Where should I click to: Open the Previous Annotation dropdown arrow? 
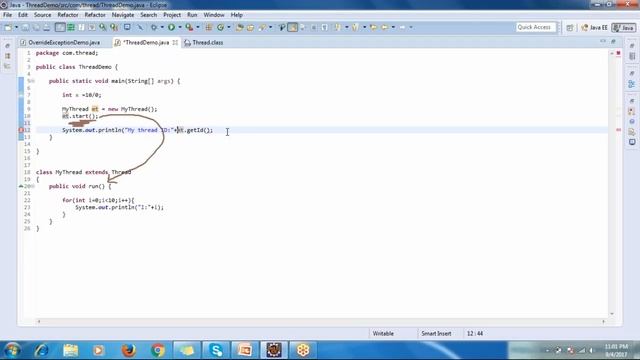coord(364,27)
